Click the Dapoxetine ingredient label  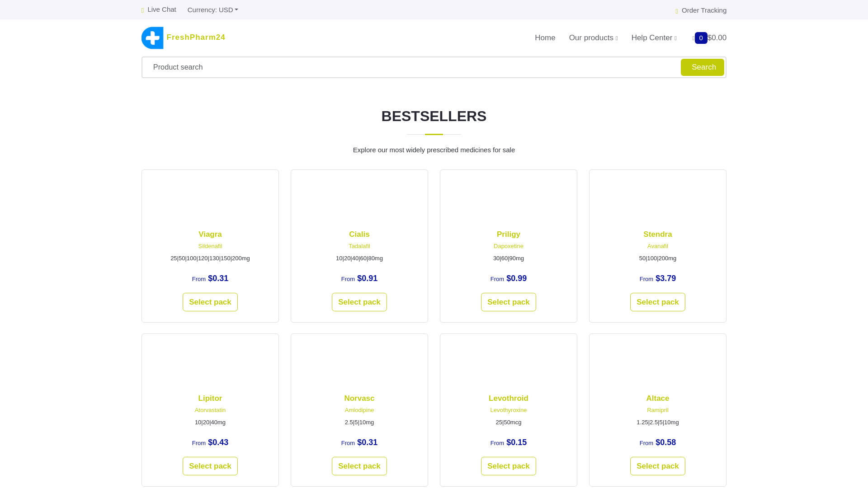click(x=509, y=246)
